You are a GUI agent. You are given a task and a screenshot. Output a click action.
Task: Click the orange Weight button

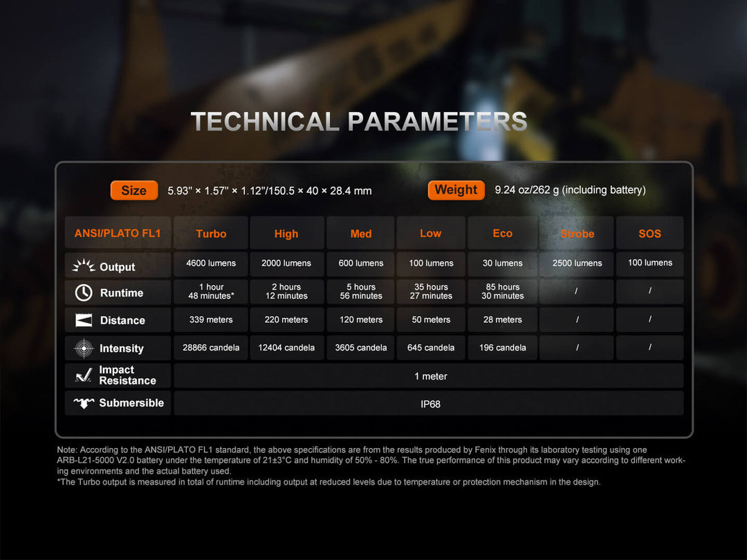coord(456,189)
